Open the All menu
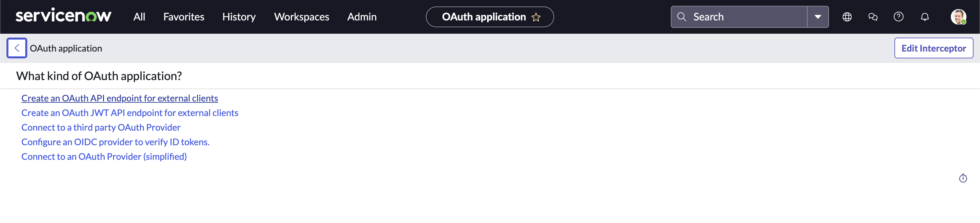Screen dimensions: 980x223 point(139,17)
